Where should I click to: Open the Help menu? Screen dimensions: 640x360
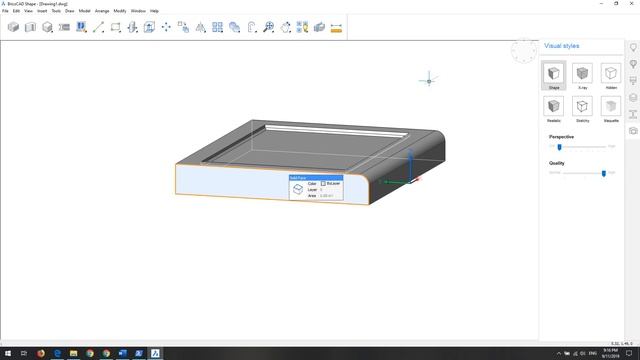[154, 11]
